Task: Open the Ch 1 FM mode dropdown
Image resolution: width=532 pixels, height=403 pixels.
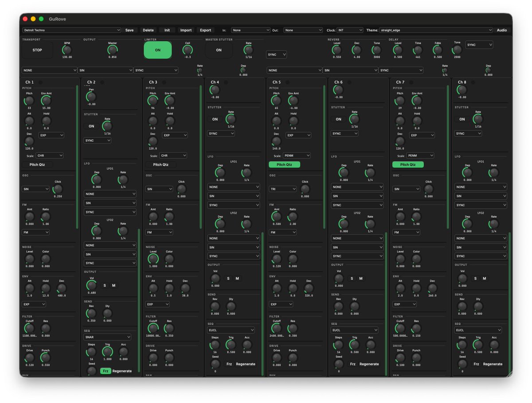Action: pos(36,232)
